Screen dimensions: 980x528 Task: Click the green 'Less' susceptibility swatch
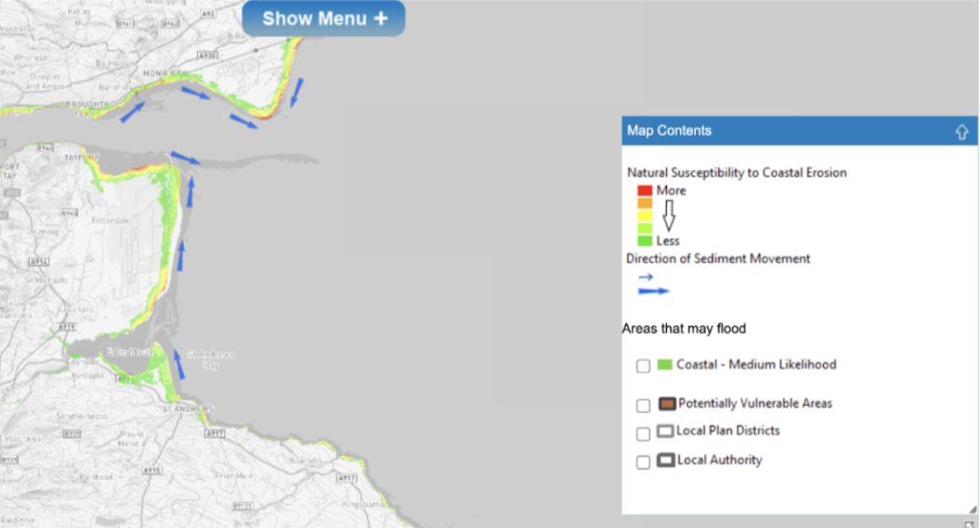644,240
